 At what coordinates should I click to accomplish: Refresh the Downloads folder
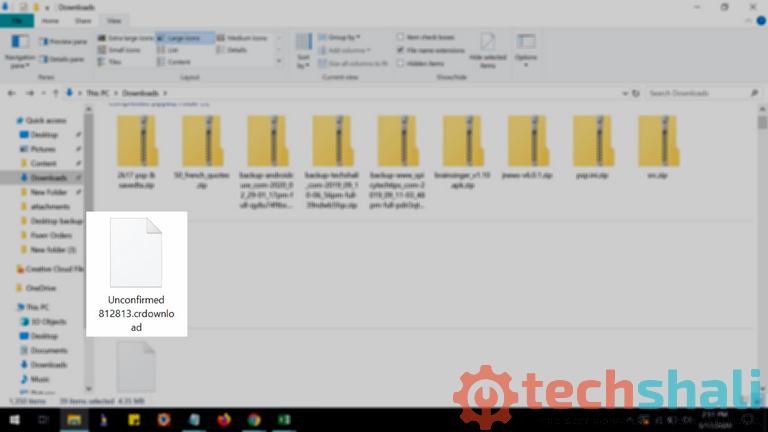pyautogui.click(x=636, y=93)
